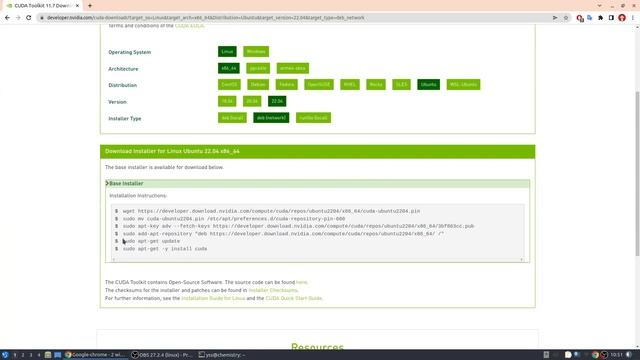Click the browser forward arrow
Image resolution: width=640 pixels, height=360 pixels.
(x=18, y=18)
